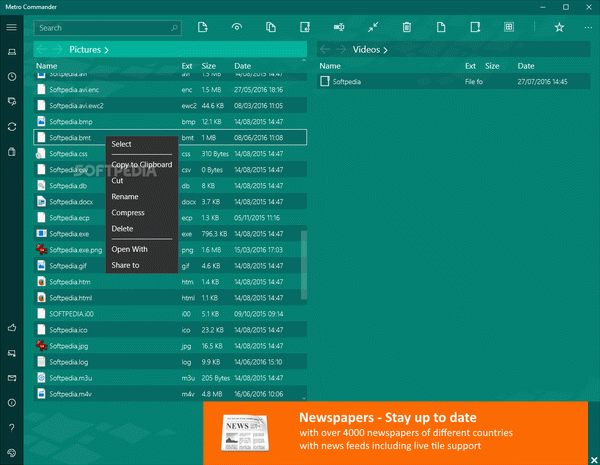Choose Open With from the context menu
This screenshot has width=600, height=465.
tap(142, 249)
